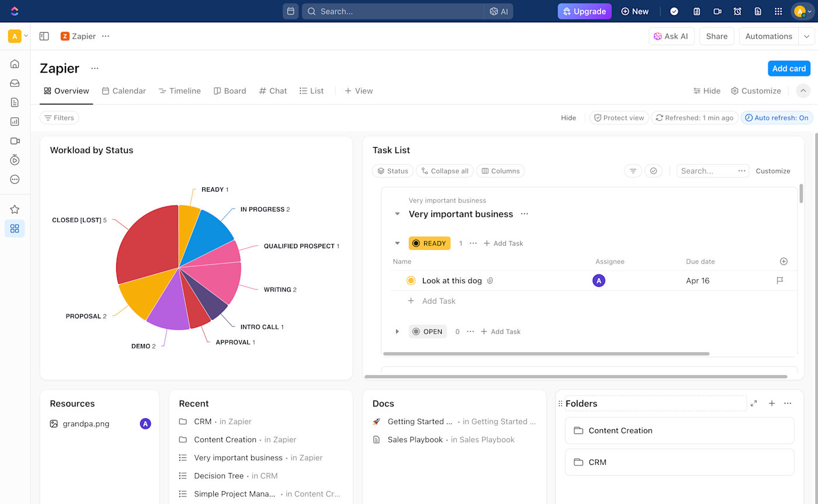Screen dimensions: 818x504
Task: Open the checkmark tasks icon in top bar
Action: point(674,11)
